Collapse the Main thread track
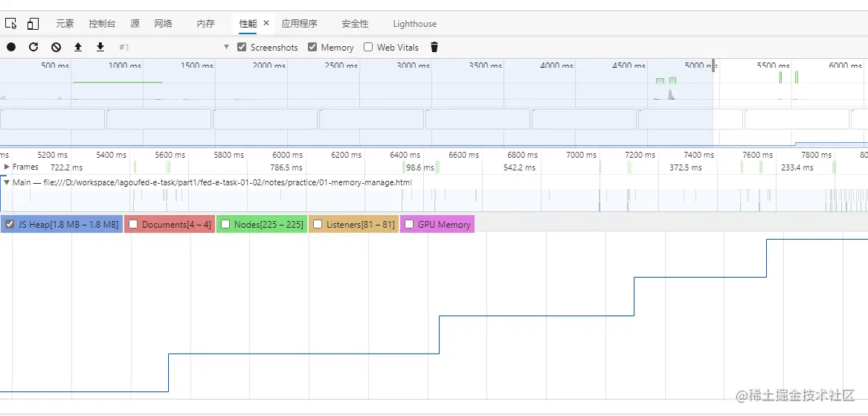 click(x=7, y=182)
